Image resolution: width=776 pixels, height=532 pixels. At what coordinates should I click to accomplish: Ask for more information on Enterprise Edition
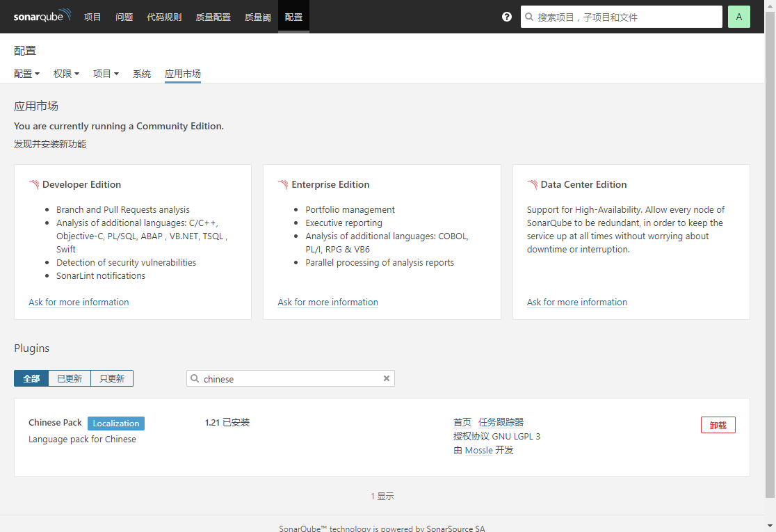click(x=328, y=302)
